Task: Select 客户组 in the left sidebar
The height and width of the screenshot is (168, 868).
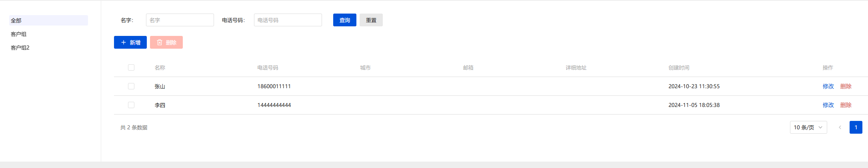Action: 19,34
